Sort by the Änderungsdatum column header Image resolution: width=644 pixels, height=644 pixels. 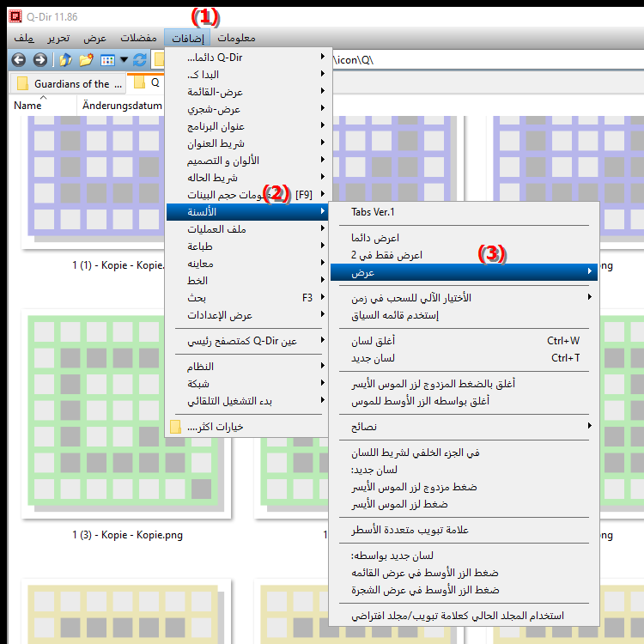pyautogui.click(x=122, y=106)
